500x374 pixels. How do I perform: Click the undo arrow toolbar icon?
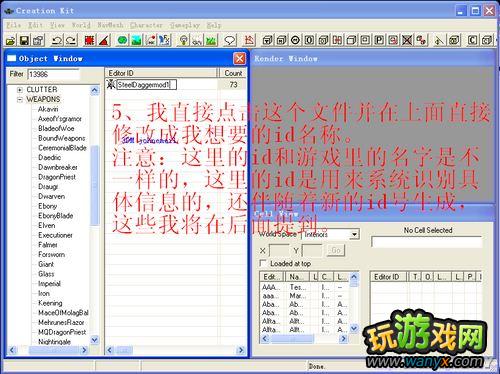tap(57, 40)
